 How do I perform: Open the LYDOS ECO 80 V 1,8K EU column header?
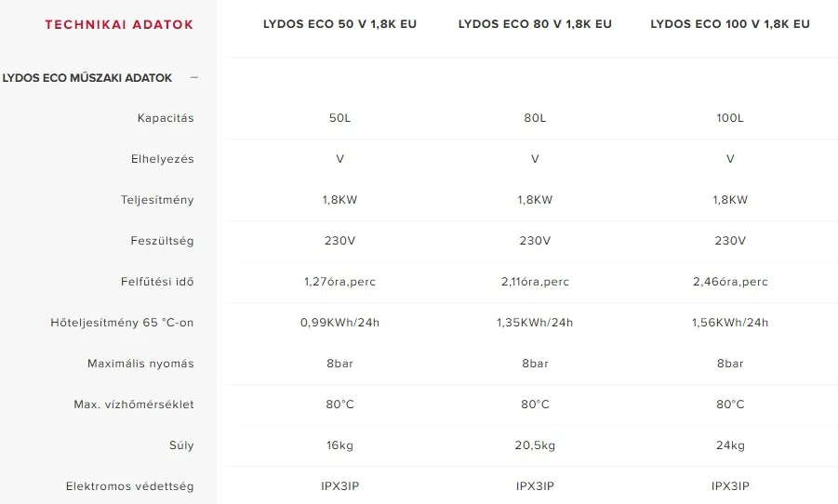pos(535,24)
